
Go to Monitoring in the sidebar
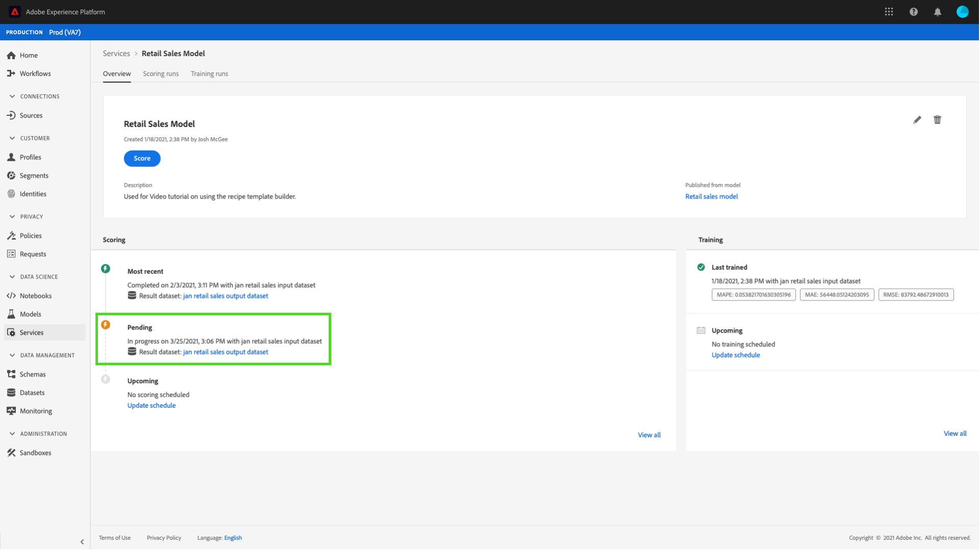pyautogui.click(x=36, y=411)
